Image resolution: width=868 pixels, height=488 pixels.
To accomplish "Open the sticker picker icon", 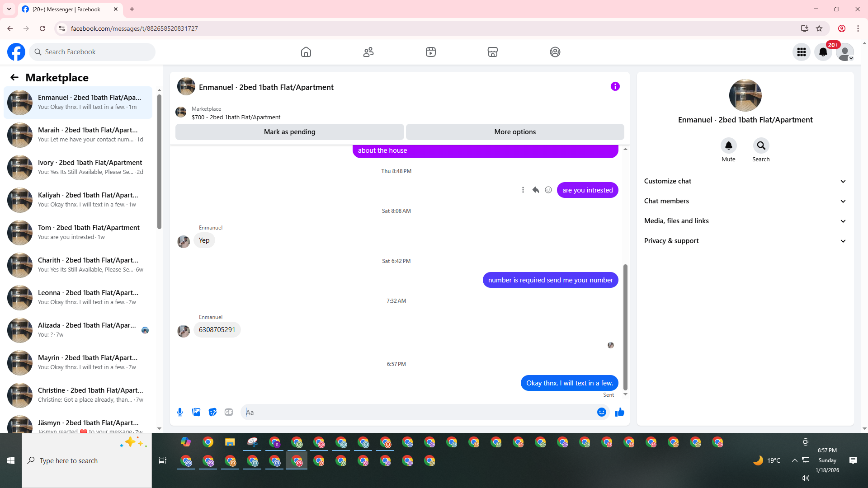I will (212, 412).
